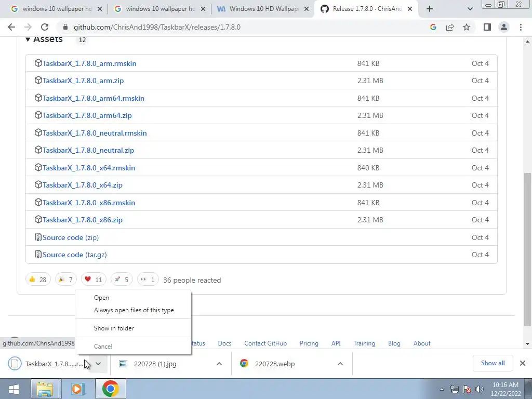The height and width of the screenshot is (399, 532).
Task: Toggle the TaskbarX download options chevron
Action: [98, 364]
